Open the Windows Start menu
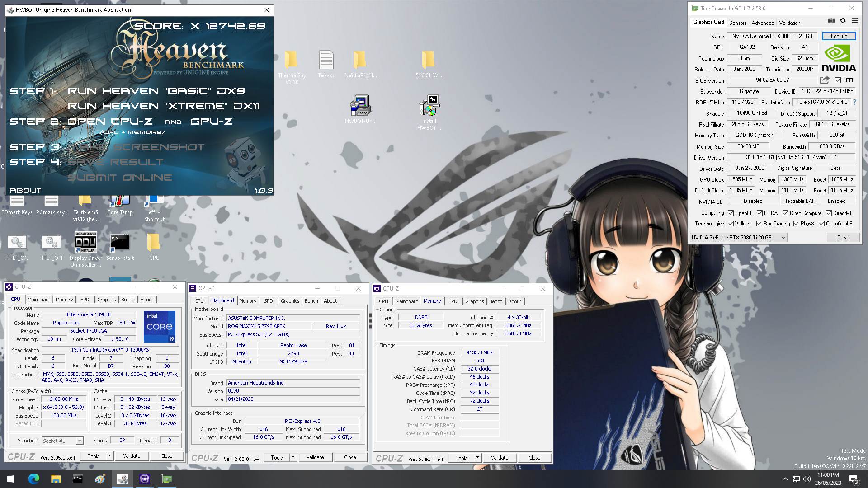This screenshot has width=868, height=488. click(11, 479)
